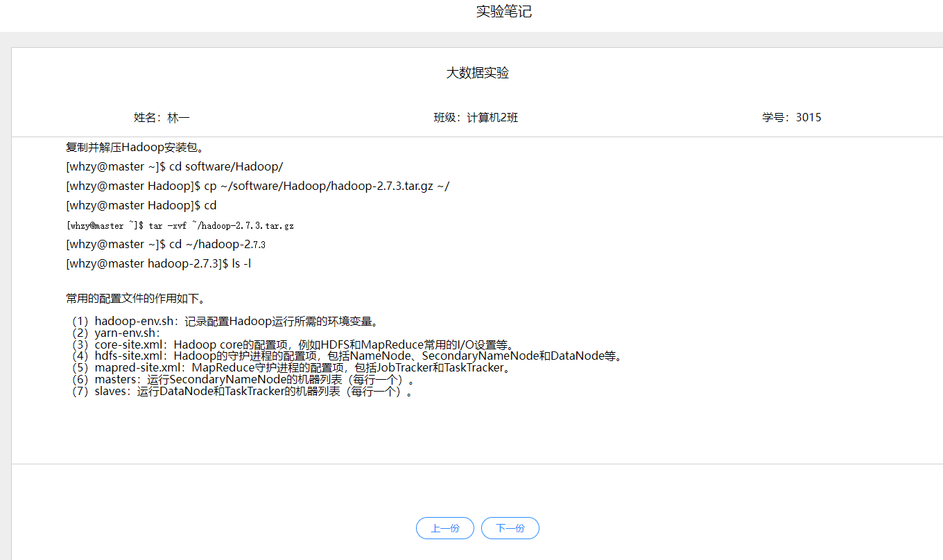Viewport: 943px width, 560px height.
Task: Click the hdfs-site.xml list item
Action: tap(345, 356)
